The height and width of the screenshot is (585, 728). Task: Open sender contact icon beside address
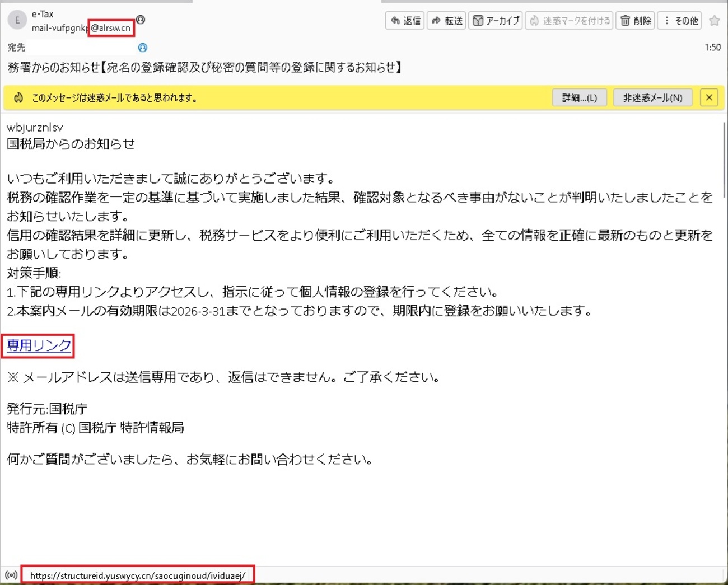pyautogui.click(x=141, y=20)
